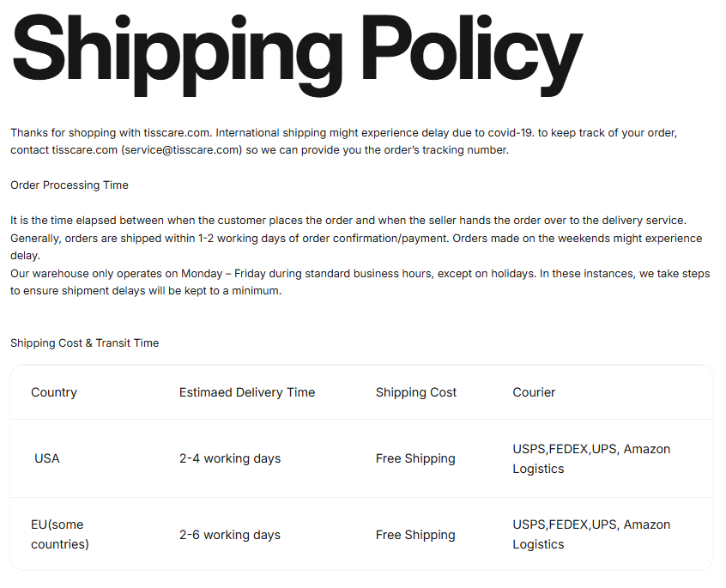Image resolution: width=726 pixels, height=588 pixels.
Task: Click Free Shipping in the EU row
Action: click(415, 535)
